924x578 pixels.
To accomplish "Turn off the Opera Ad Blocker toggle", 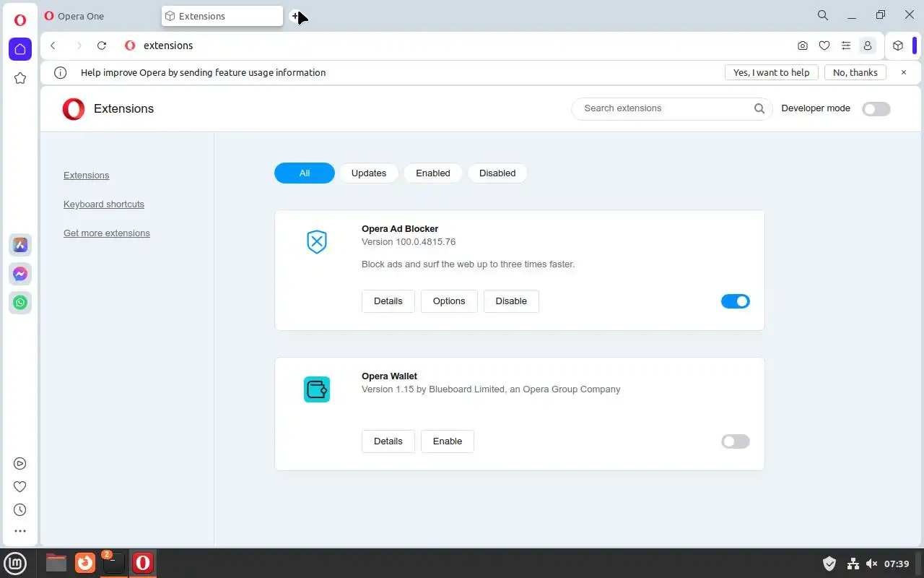I will [x=736, y=301].
